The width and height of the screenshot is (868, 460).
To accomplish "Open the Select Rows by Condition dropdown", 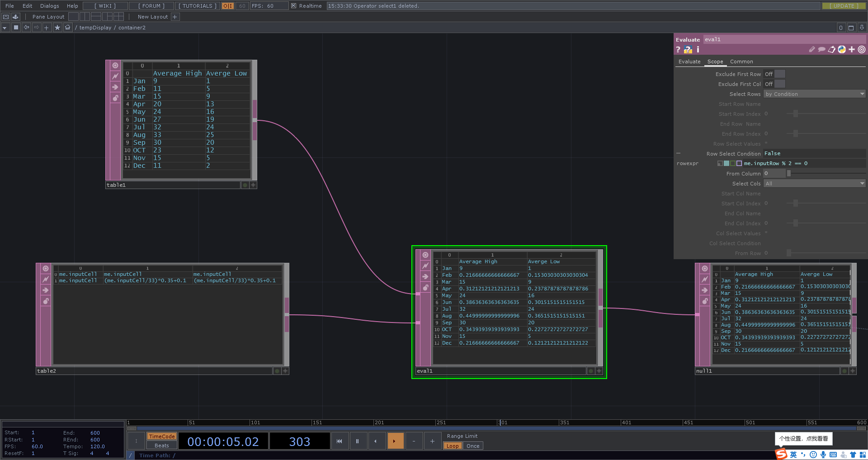I will [814, 94].
